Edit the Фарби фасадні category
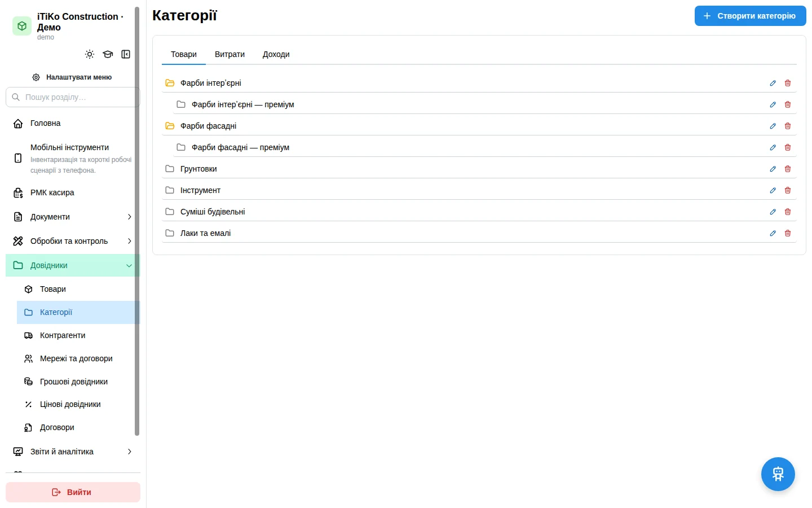This screenshot has width=812, height=508. coord(773,126)
